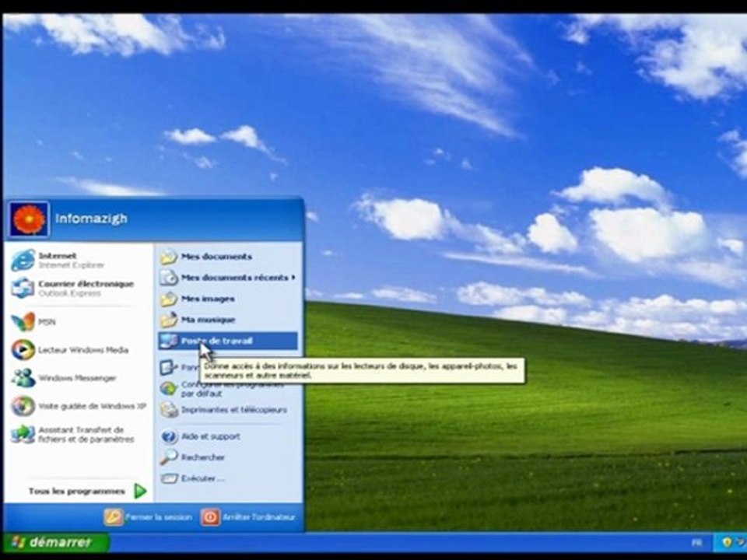Click the Rechercher magnifier icon

coord(169,457)
